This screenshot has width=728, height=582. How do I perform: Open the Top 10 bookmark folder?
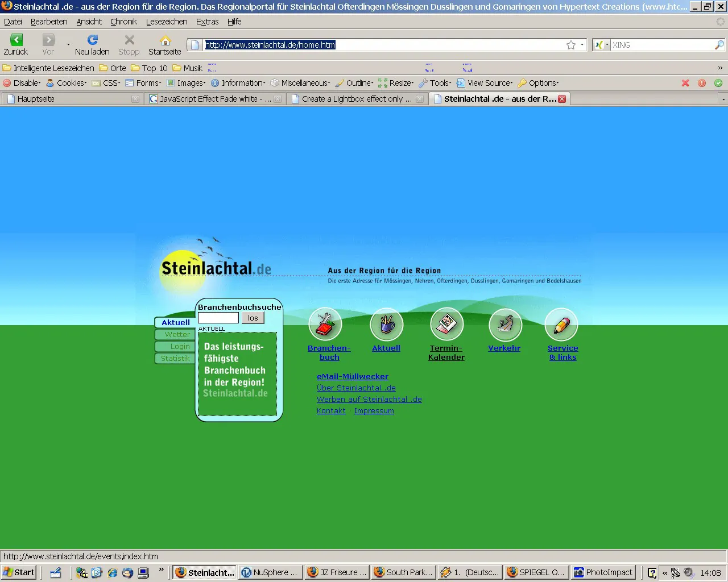click(x=150, y=68)
